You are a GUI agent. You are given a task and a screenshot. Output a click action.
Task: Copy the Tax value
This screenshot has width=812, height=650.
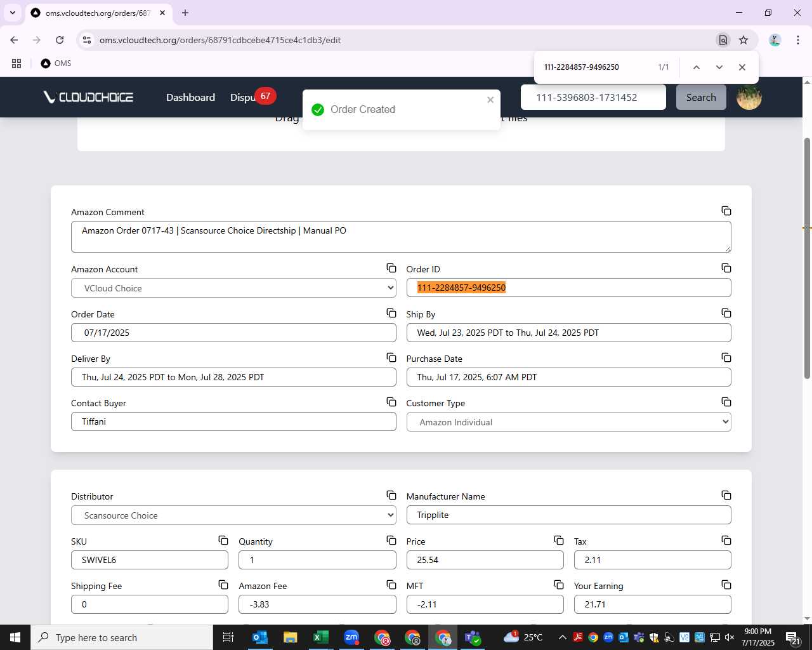pyautogui.click(x=726, y=540)
